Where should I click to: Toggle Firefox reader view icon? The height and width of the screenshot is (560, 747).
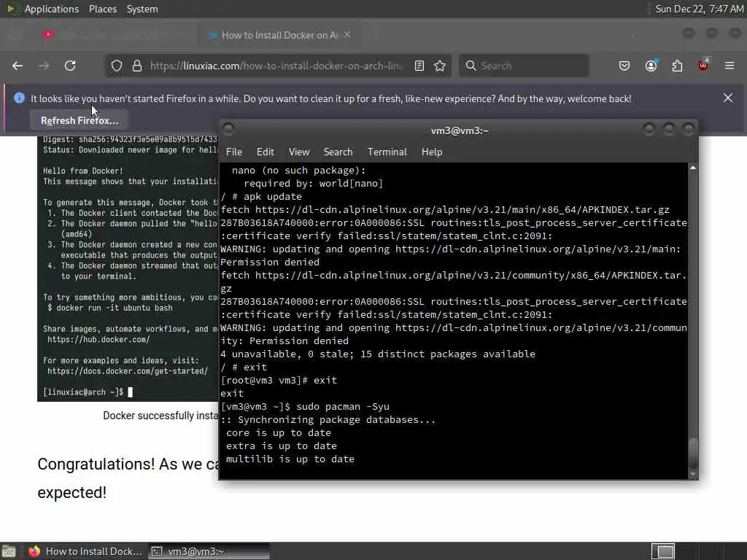point(419,66)
